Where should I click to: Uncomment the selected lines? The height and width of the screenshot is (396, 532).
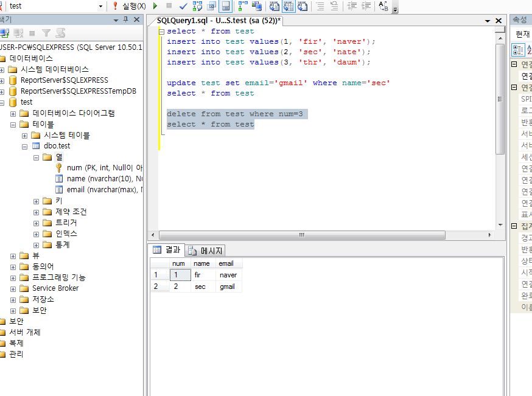[334, 5]
